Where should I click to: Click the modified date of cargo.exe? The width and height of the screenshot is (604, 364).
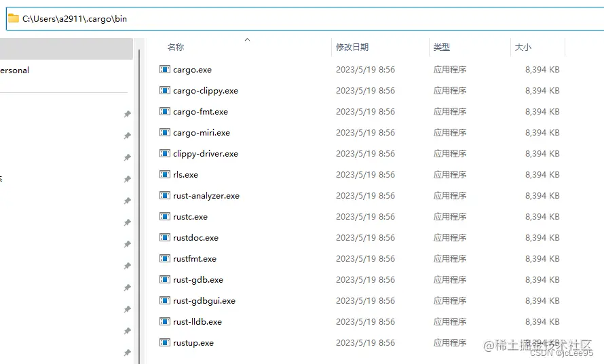tap(365, 70)
